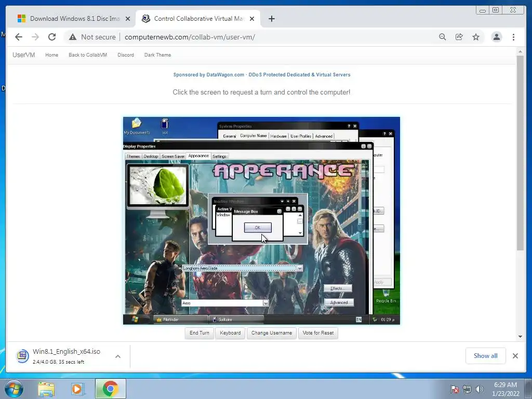Click the browser forward arrow
Screen dimensions: 532x399
[35, 37]
